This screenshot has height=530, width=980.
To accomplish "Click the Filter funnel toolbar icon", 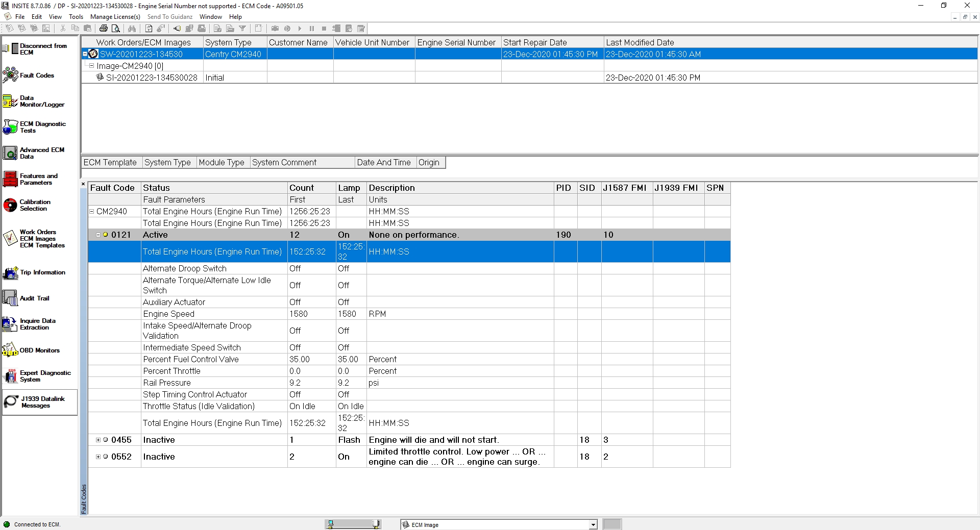I will 243,29.
